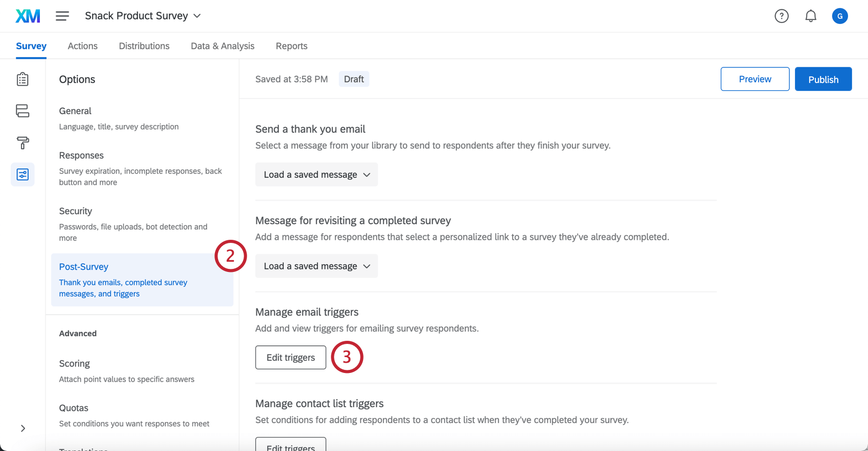Open the survey flow icon
The width and height of the screenshot is (868, 451).
[22, 111]
